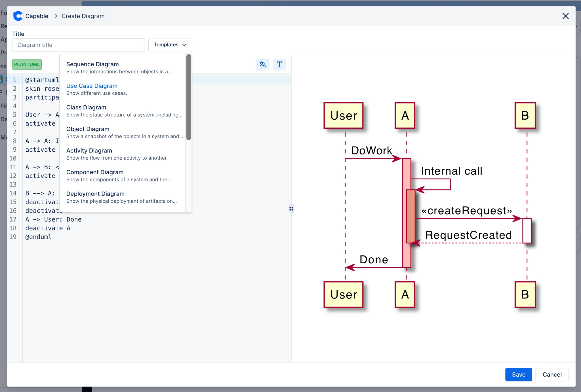Click the top 'User' participant box
The height and width of the screenshot is (392, 581).
[344, 115]
